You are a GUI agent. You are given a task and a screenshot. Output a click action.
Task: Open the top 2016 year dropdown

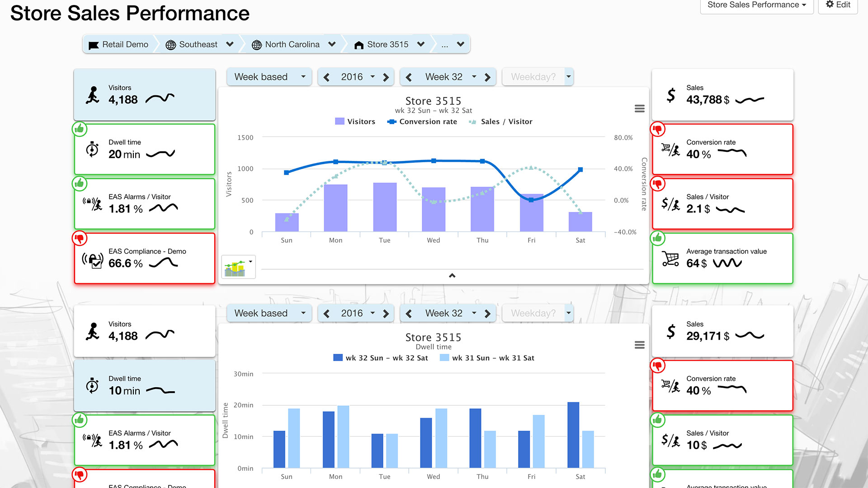tap(357, 77)
